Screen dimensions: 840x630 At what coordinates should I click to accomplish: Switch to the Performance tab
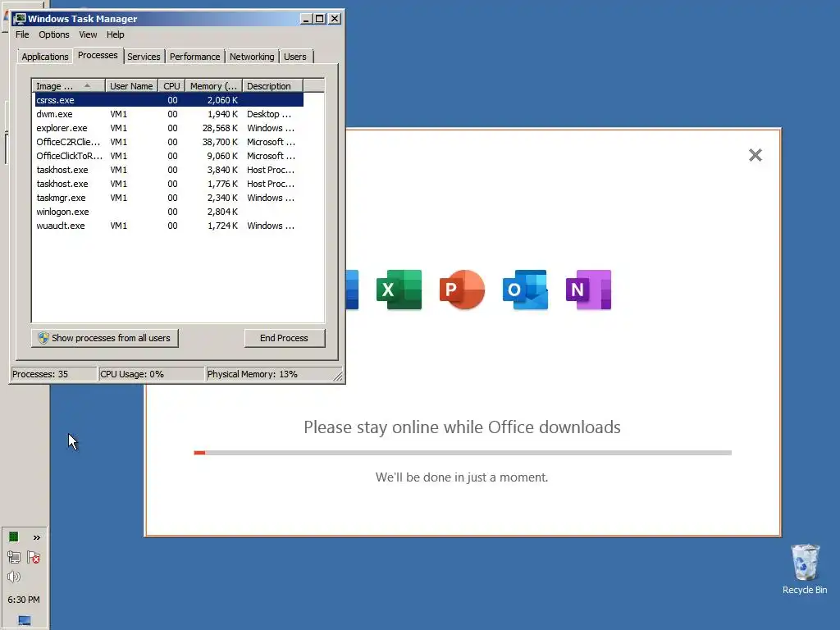195,57
